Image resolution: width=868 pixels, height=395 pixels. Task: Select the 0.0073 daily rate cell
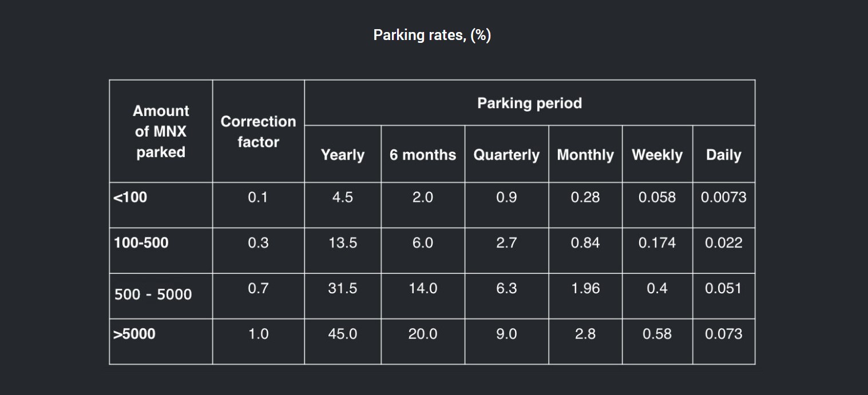coord(723,198)
